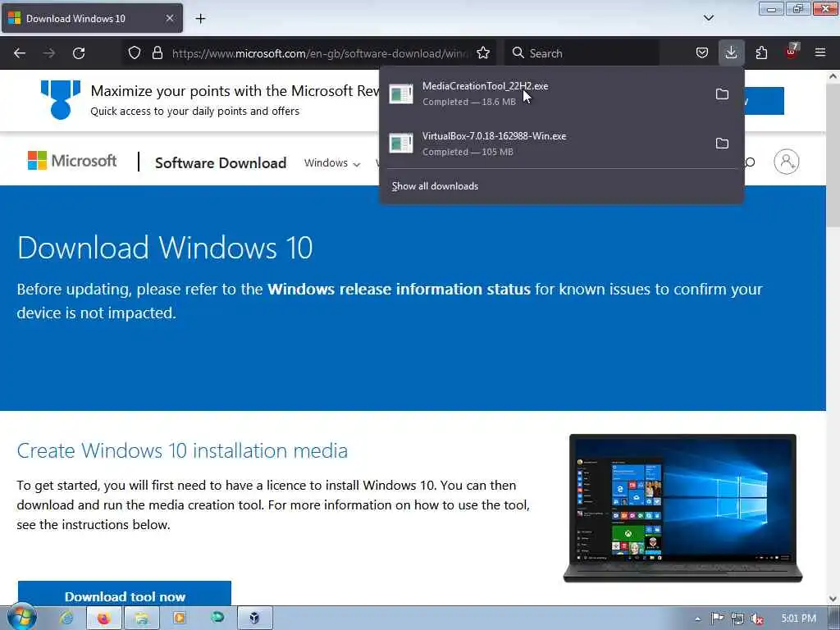Viewport: 840px width, 630px height.
Task: Bookmark this page with the star icon
Action: 482,53
